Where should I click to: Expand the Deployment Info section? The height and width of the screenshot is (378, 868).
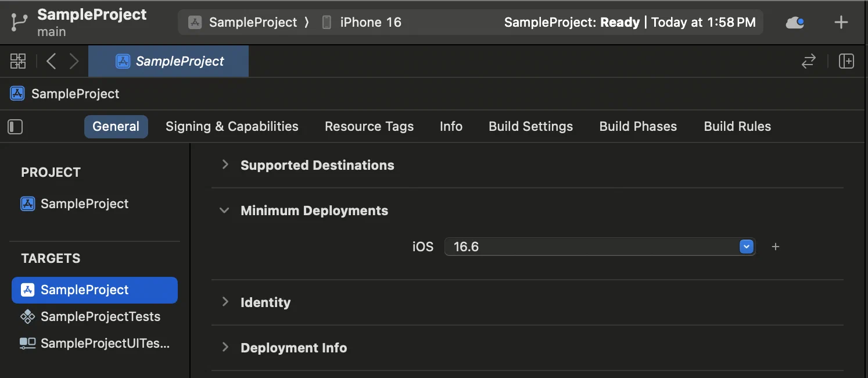pos(225,348)
